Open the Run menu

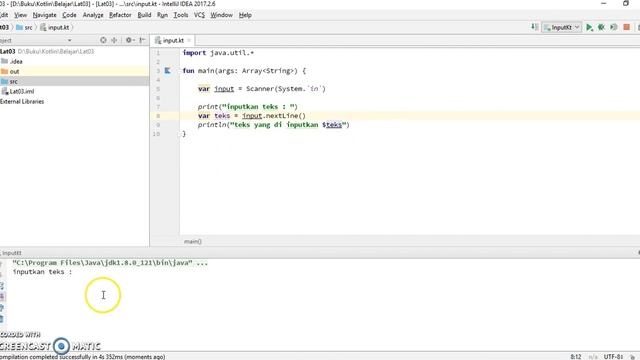click(162, 15)
